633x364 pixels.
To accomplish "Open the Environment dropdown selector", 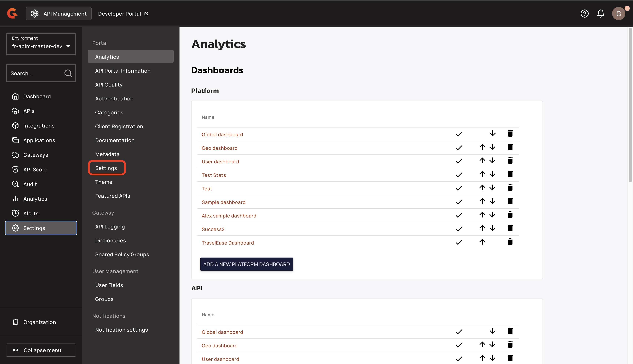I will [x=41, y=44].
